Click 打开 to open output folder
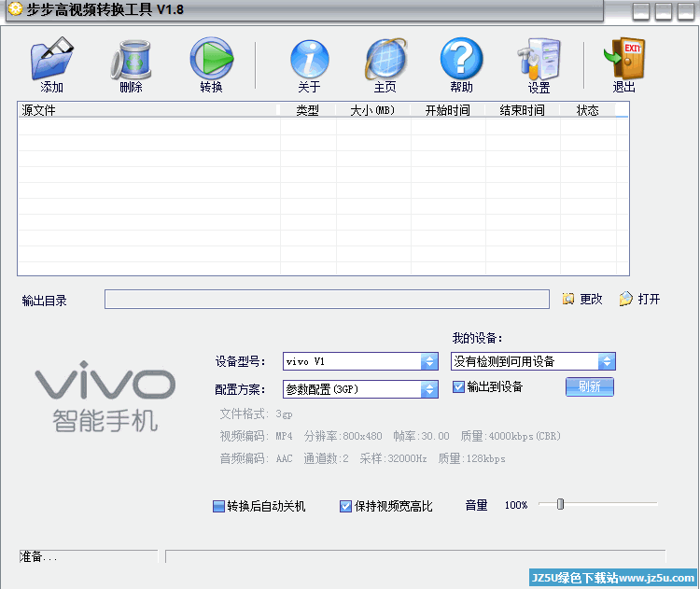This screenshot has width=700, height=589. pos(639,299)
